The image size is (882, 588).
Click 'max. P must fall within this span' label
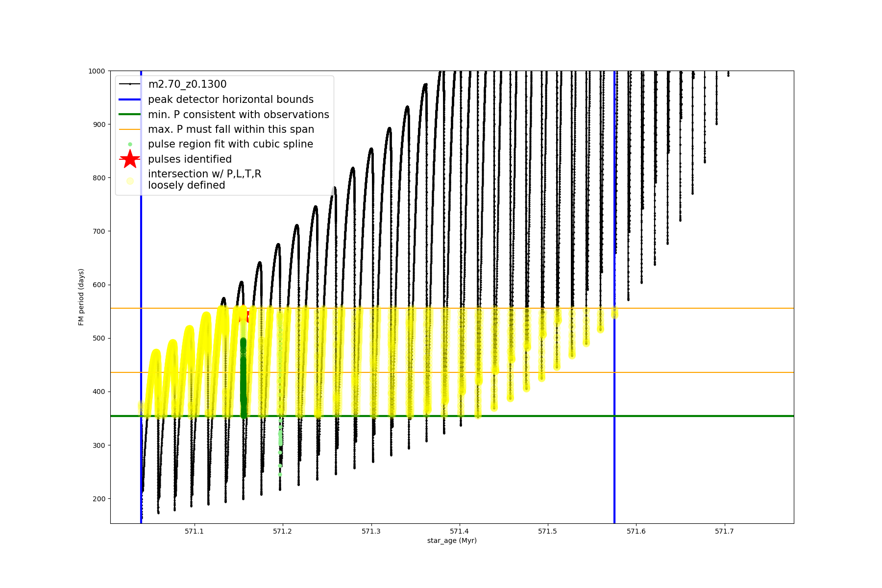coord(231,129)
